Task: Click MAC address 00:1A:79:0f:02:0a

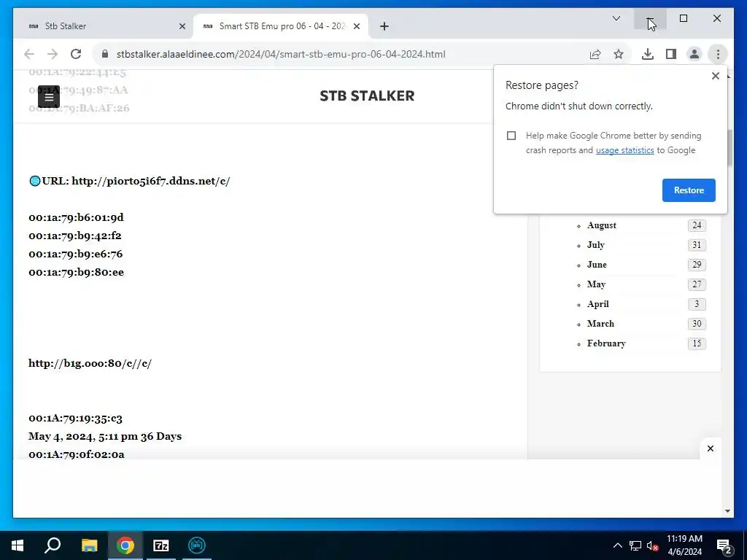Action: [x=76, y=454]
